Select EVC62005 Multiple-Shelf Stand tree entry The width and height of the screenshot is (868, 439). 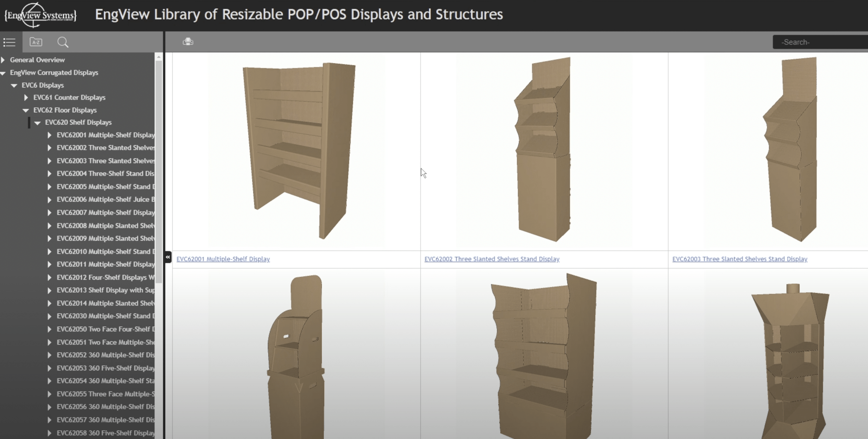tap(106, 187)
